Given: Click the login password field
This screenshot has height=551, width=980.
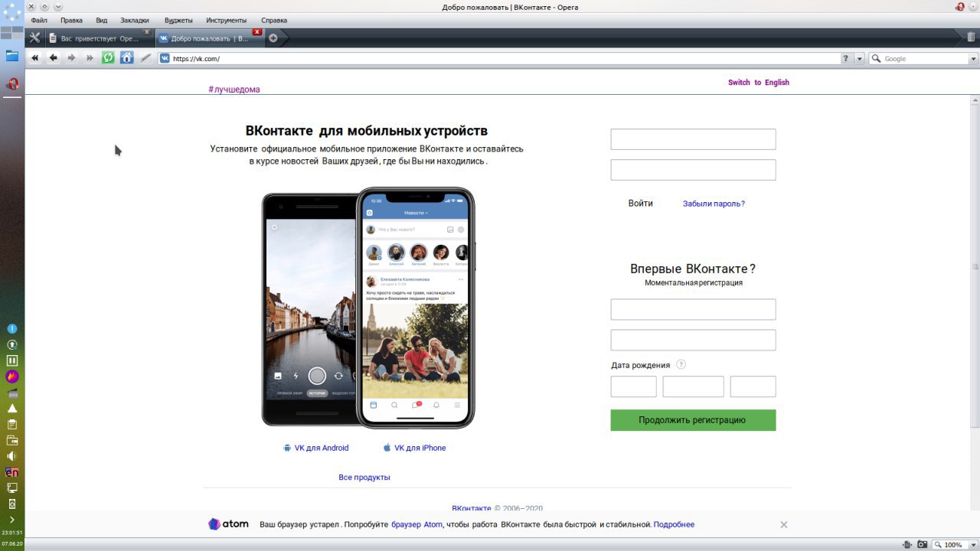Looking at the screenshot, I should pyautogui.click(x=693, y=170).
